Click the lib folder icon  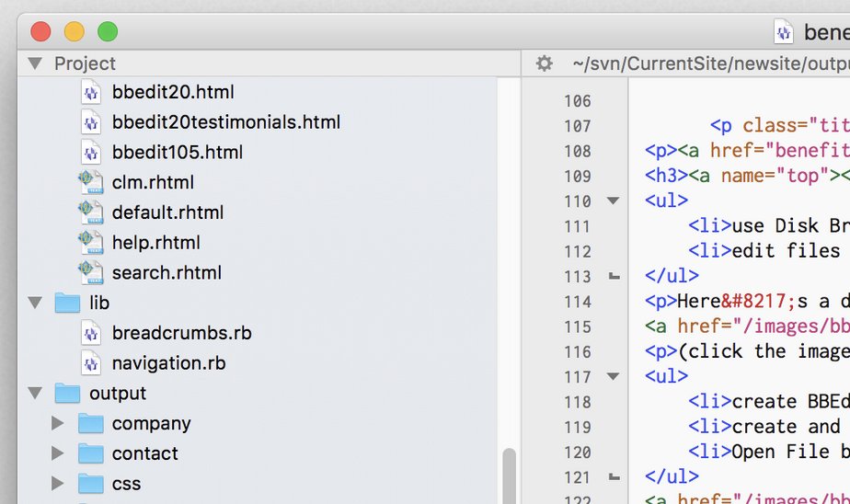(x=68, y=303)
